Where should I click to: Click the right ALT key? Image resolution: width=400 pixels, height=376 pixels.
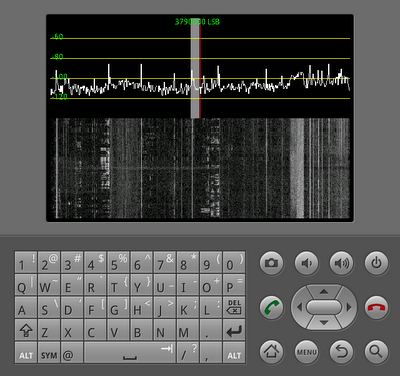[x=234, y=352]
